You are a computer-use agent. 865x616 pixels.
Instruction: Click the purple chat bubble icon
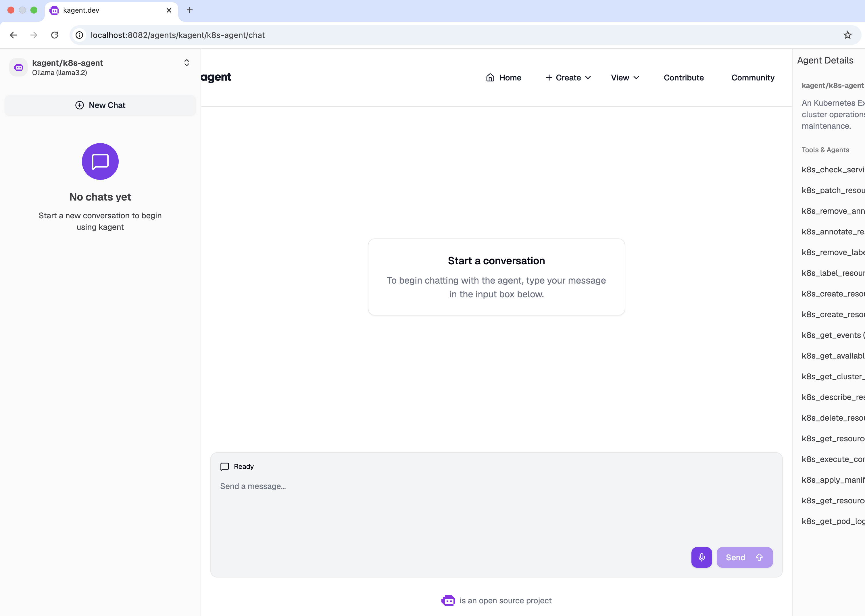tap(100, 161)
